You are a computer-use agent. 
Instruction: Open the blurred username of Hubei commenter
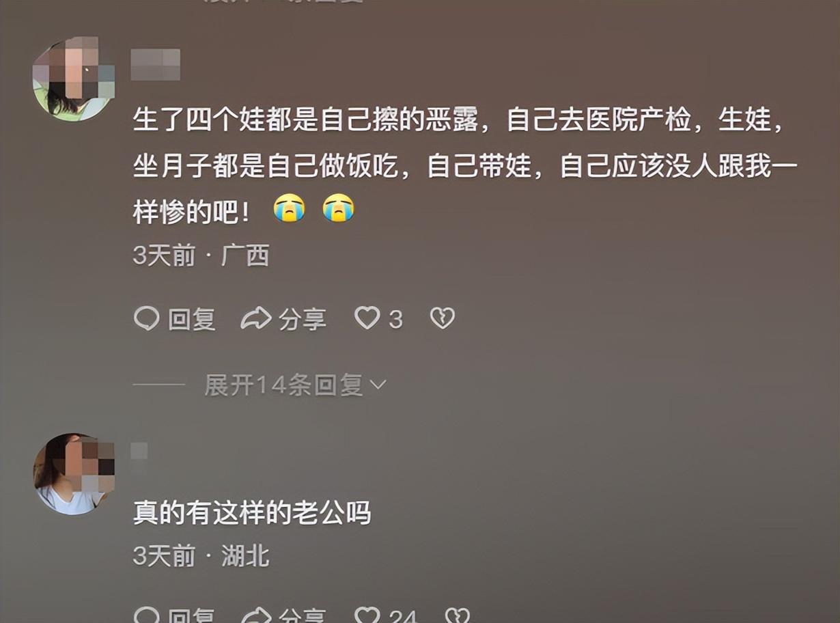pos(139,456)
